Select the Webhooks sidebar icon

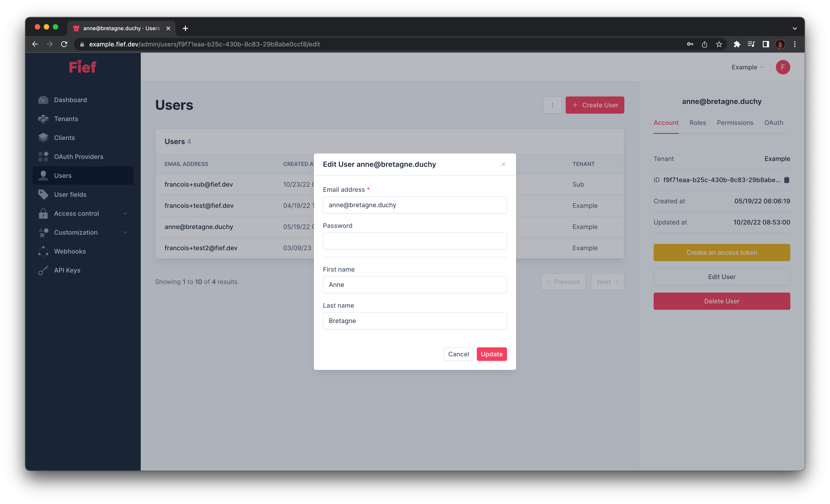pyautogui.click(x=43, y=251)
